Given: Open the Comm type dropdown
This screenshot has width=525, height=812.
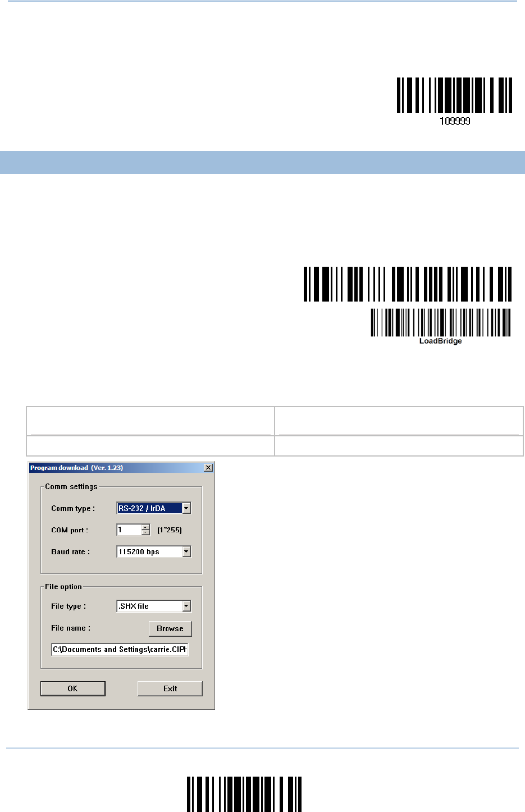Looking at the screenshot, I should (186, 508).
